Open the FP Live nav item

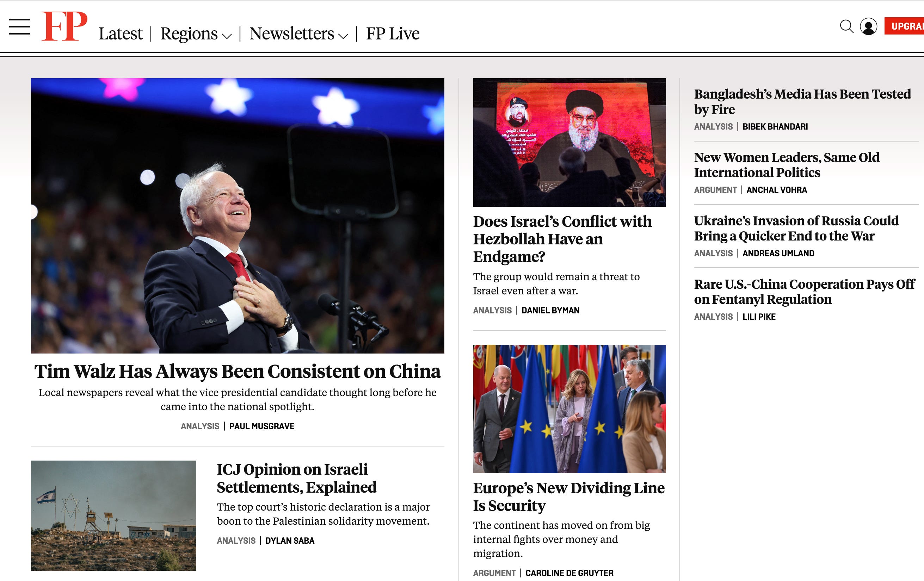(393, 34)
